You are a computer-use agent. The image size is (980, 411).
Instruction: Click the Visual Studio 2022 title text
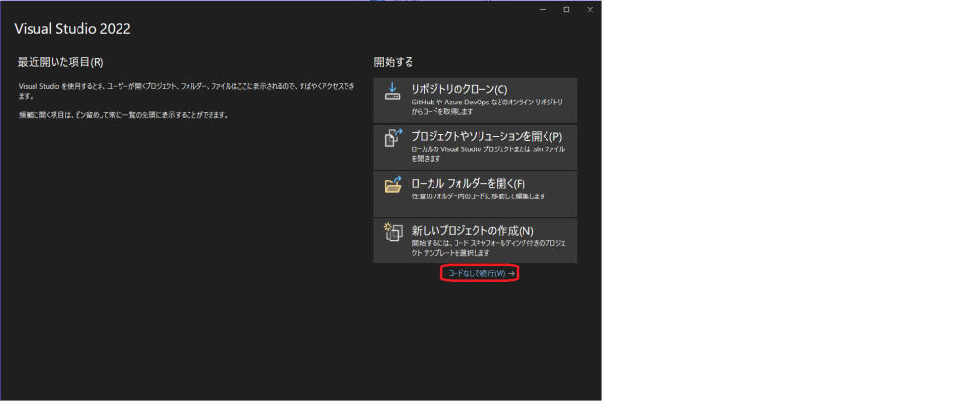(73, 28)
